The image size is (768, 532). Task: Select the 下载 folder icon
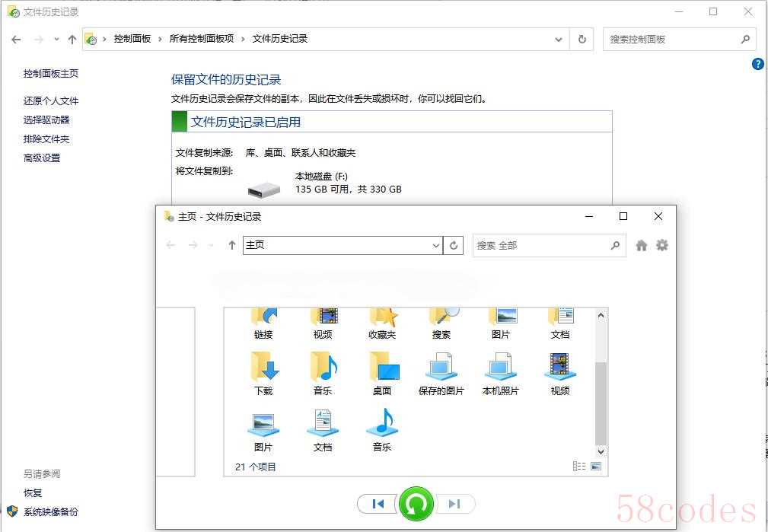pos(264,373)
